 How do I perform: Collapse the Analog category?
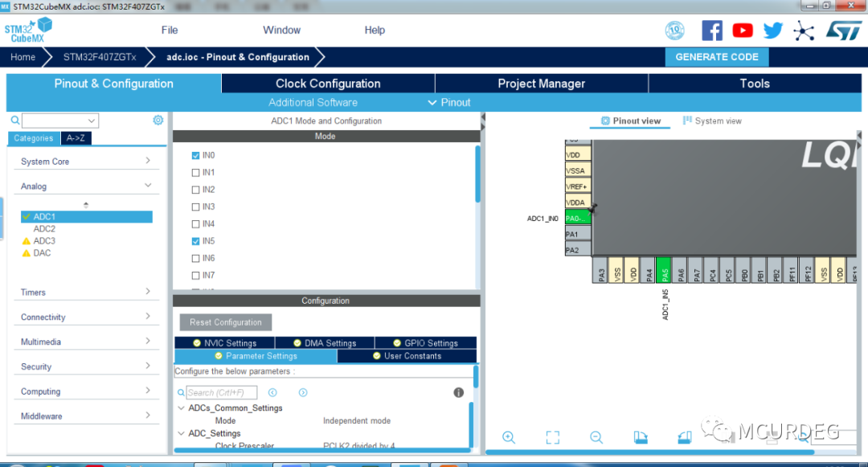(86, 186)
